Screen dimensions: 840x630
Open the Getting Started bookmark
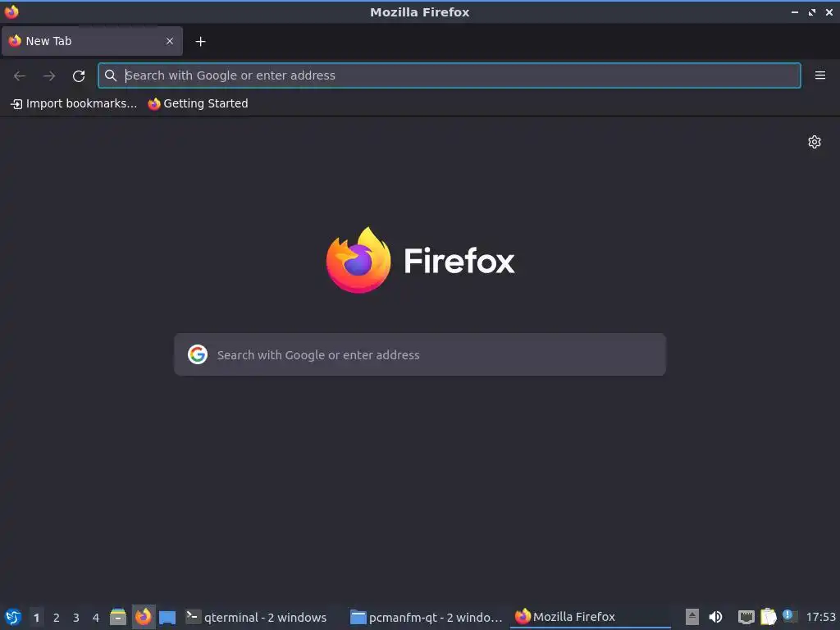pos(199,103)
